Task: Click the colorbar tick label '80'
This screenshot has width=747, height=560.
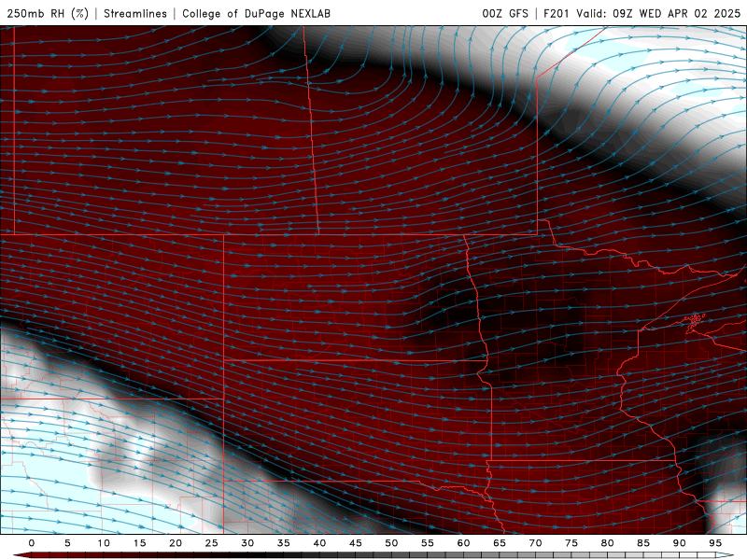Action: click(607, 543)
